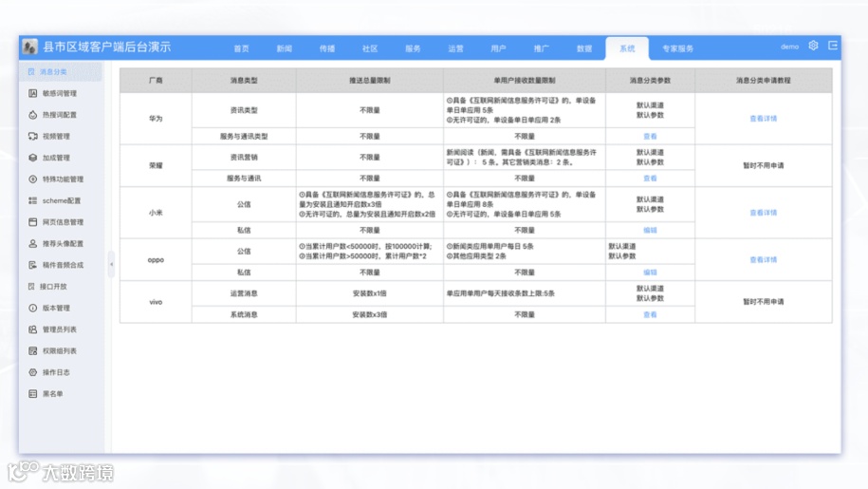Click the 资讯类型 cell in 华为 row

point(244,110)
